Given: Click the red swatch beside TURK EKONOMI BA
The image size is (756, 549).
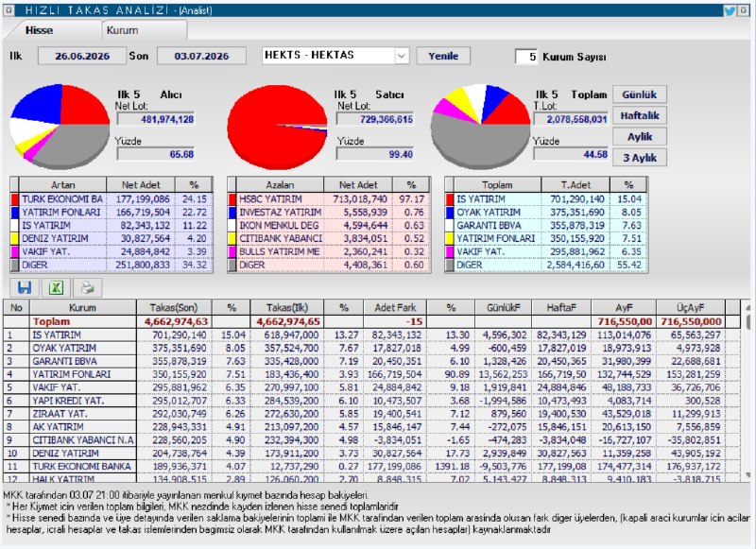Looking at the screenshot, I should click(x=14, y=199).
